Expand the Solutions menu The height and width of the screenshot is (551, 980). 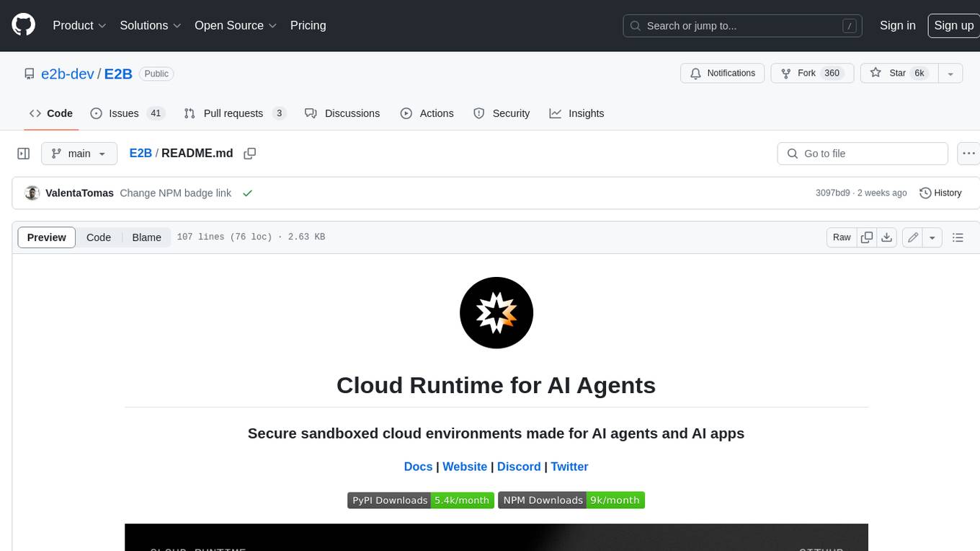[151, 25]
